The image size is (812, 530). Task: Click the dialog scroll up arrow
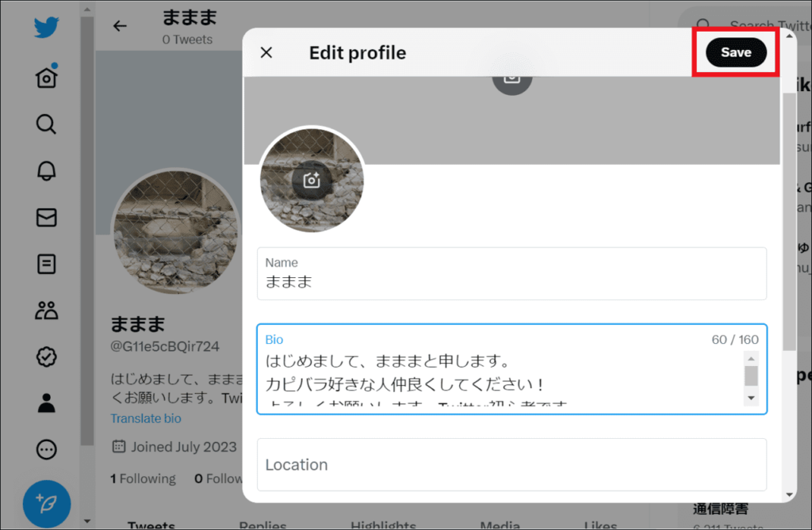coord(789,36)
